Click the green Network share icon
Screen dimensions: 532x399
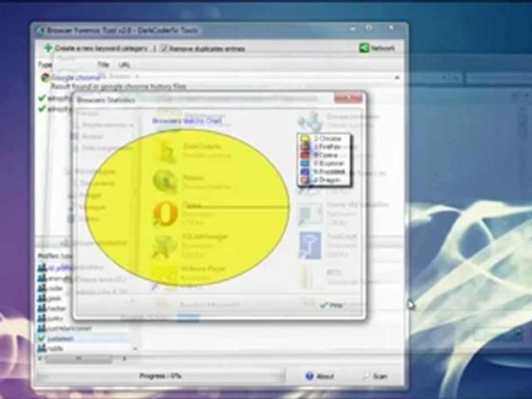tap(364, 48)
